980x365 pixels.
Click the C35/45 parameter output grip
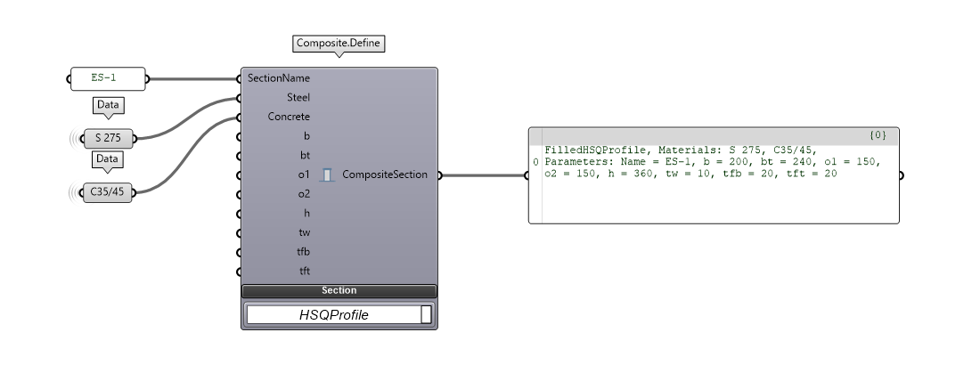tap(135, 191)
